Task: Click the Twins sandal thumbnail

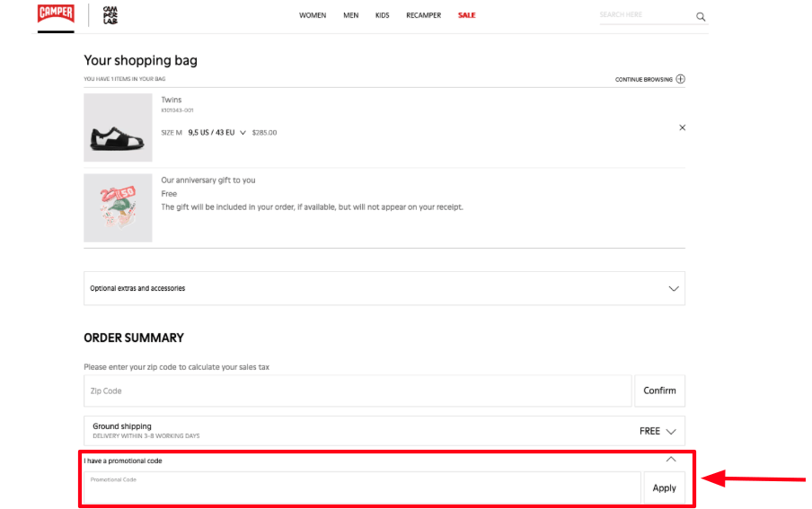Action: 118,128
